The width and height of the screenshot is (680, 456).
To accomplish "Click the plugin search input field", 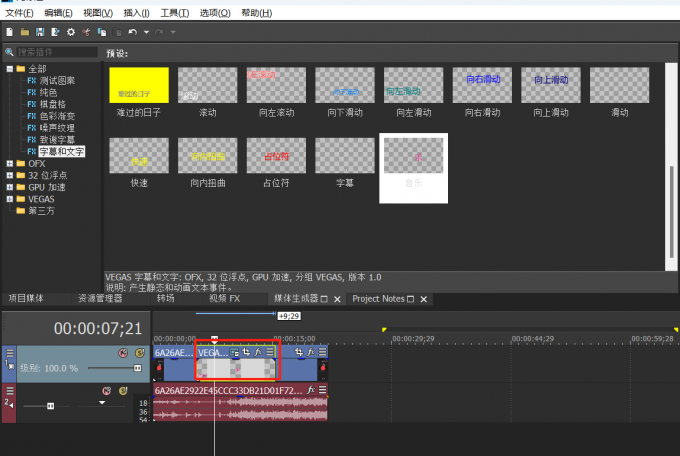I will click(x=57, y=52).
